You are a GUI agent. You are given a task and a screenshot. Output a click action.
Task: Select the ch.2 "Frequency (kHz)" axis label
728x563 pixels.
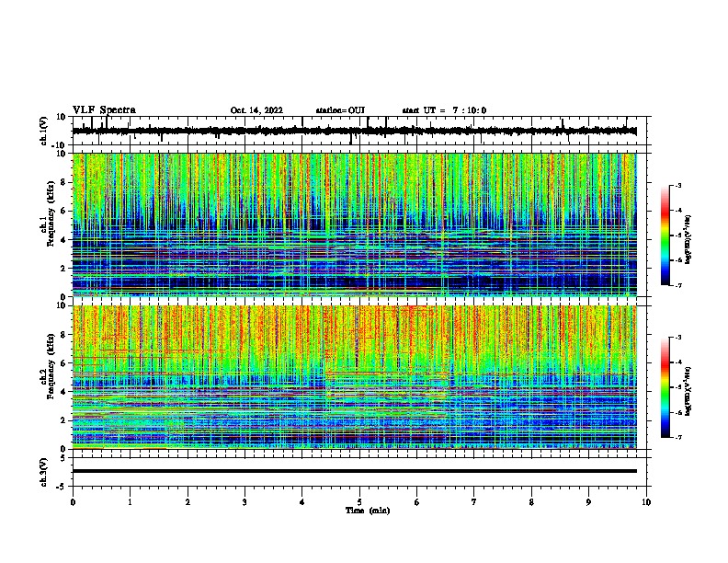pos(51,366)
